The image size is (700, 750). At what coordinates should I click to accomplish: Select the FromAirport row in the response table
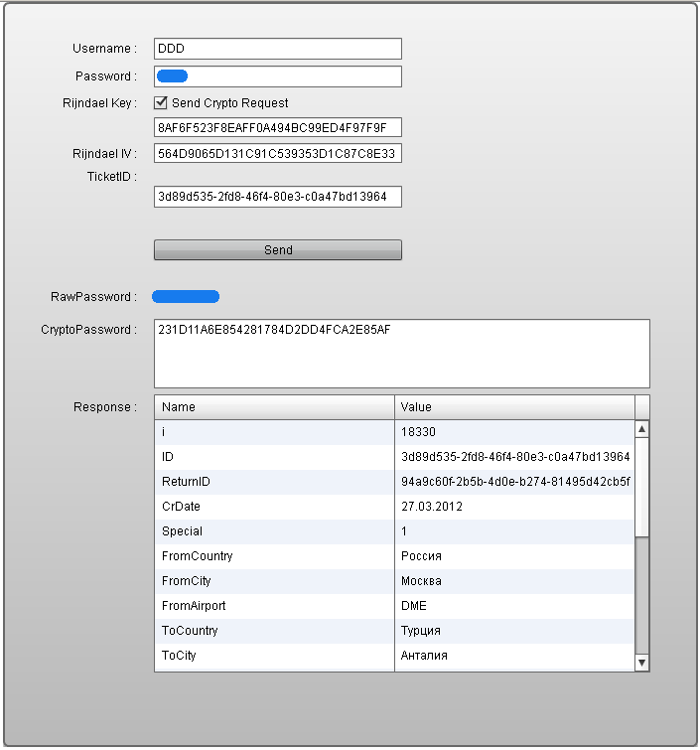[395, 607]
